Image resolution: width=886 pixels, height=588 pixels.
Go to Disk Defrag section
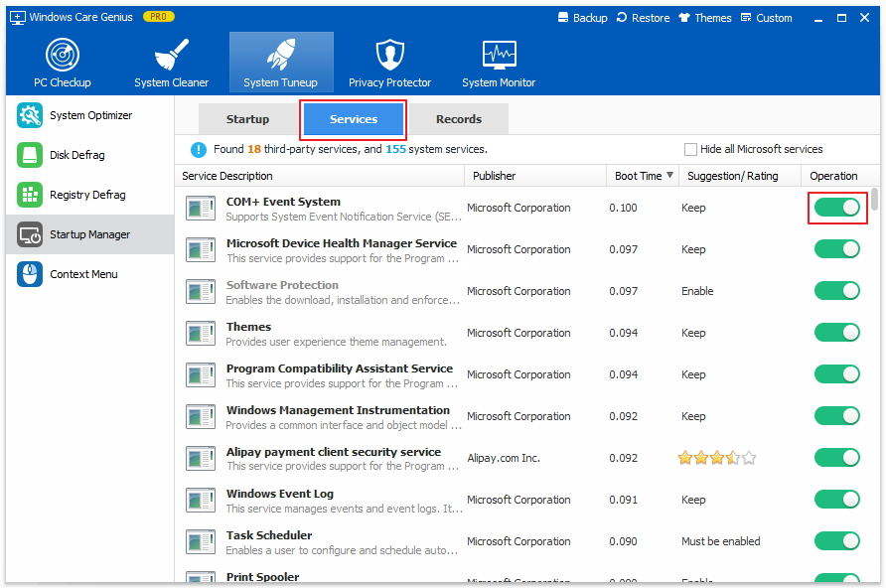(x=90, y=155)
